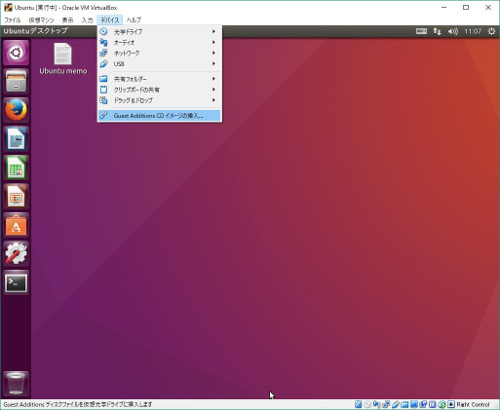Open the Files manager in launcher
Image resolution: width=500 pixels, height=410 pixels.
point(16,81)
